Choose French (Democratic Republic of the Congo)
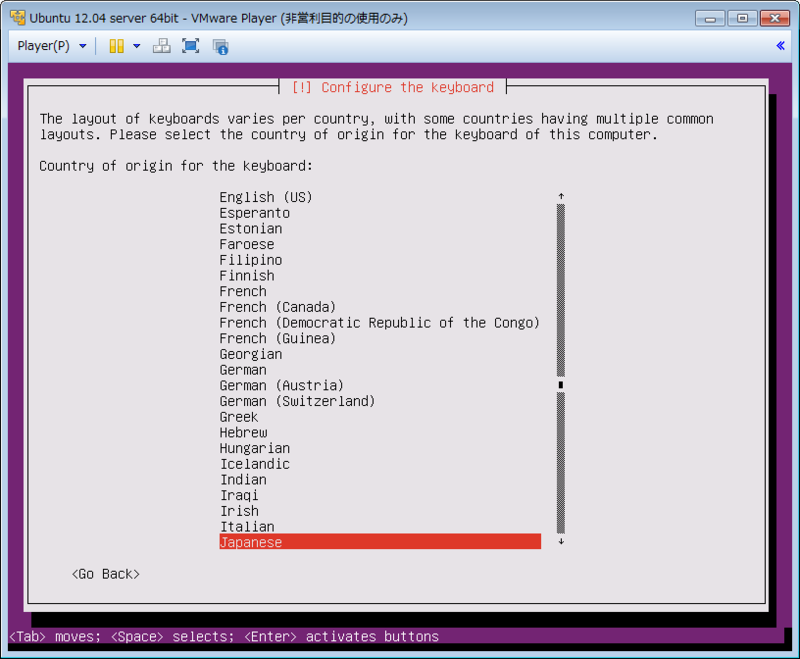 coord(379,323)
